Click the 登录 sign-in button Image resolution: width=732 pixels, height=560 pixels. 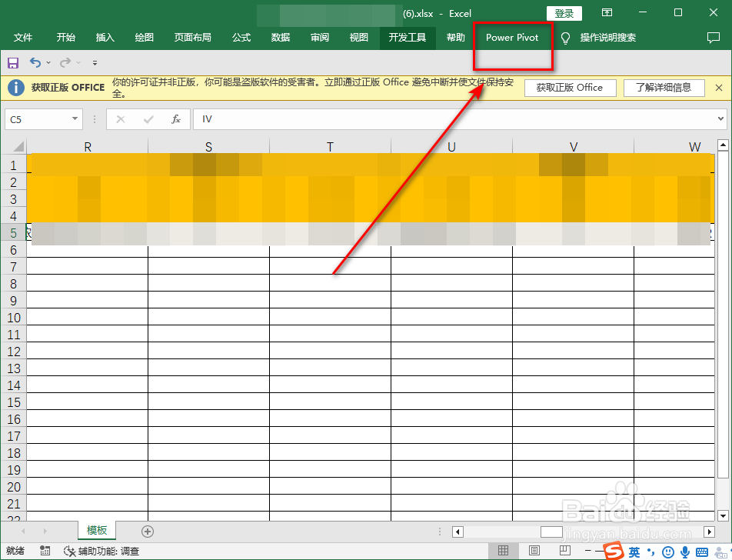click(564, 14)
